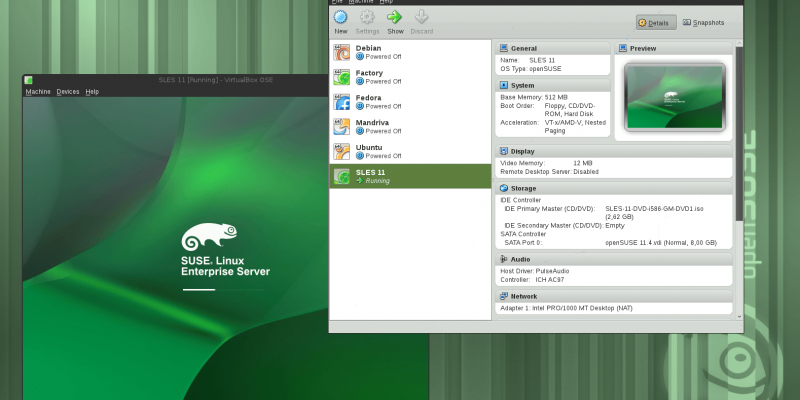Screen dimensions: 800x400
Task: Open the Audio section header link
Action: pos(520,259)
